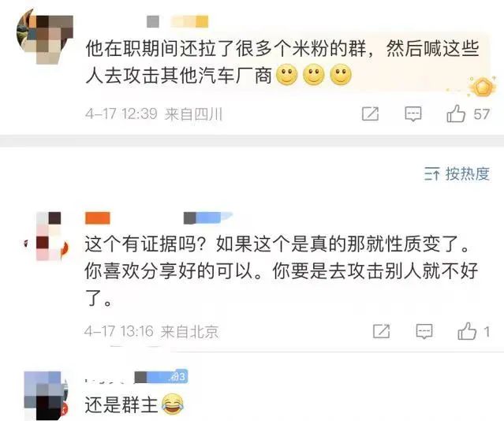
Task: Tap the golden badge decoration on top comment
Action: pos(482,87)
